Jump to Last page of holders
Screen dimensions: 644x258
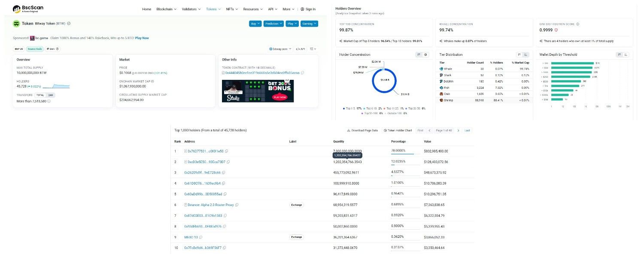coord(467,131)
